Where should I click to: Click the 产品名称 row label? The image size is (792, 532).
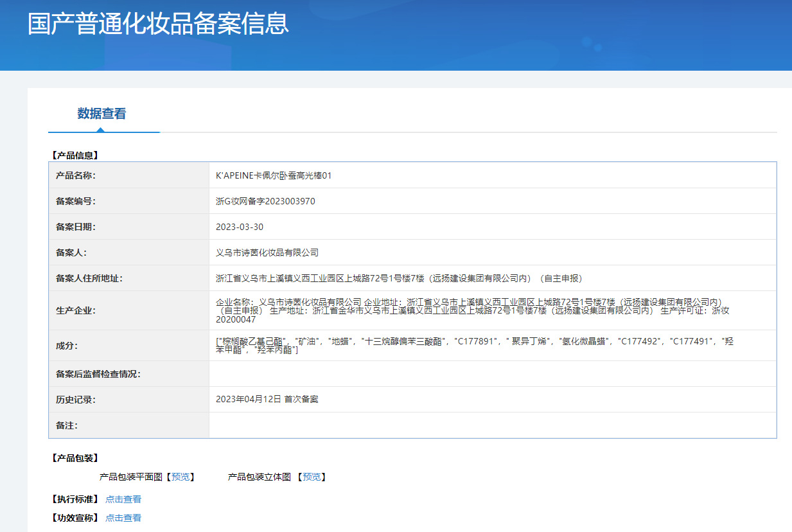pos(76,175)
